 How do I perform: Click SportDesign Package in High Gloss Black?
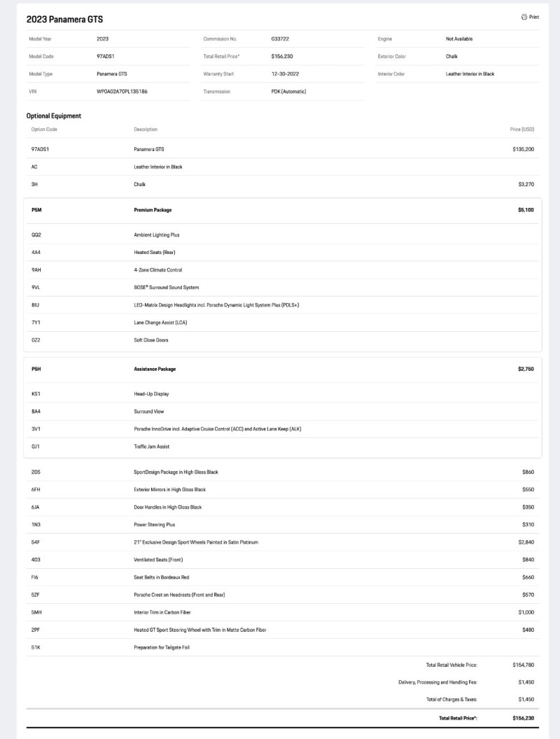click(176, 472)
